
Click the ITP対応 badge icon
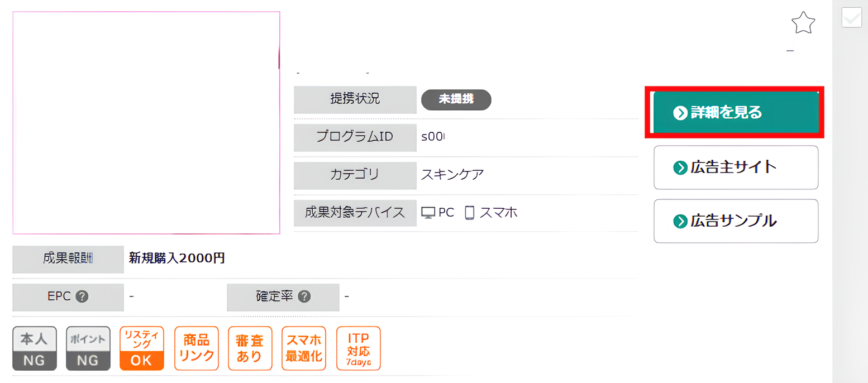(x=358, y=348)
